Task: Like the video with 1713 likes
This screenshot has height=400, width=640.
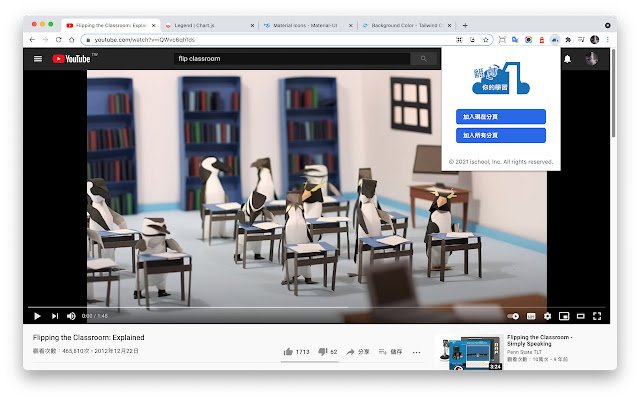Action: pos(296,351)
